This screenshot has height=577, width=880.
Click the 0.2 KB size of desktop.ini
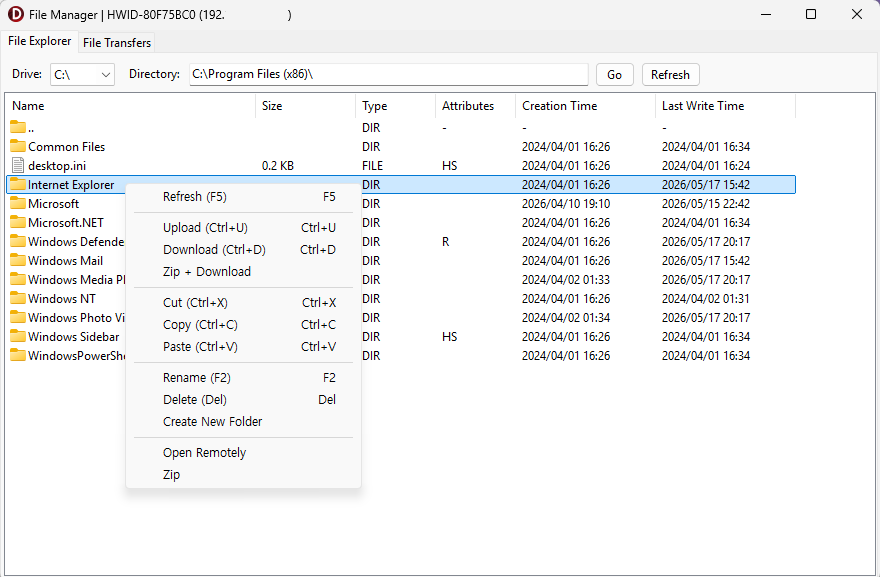(278, 166)
